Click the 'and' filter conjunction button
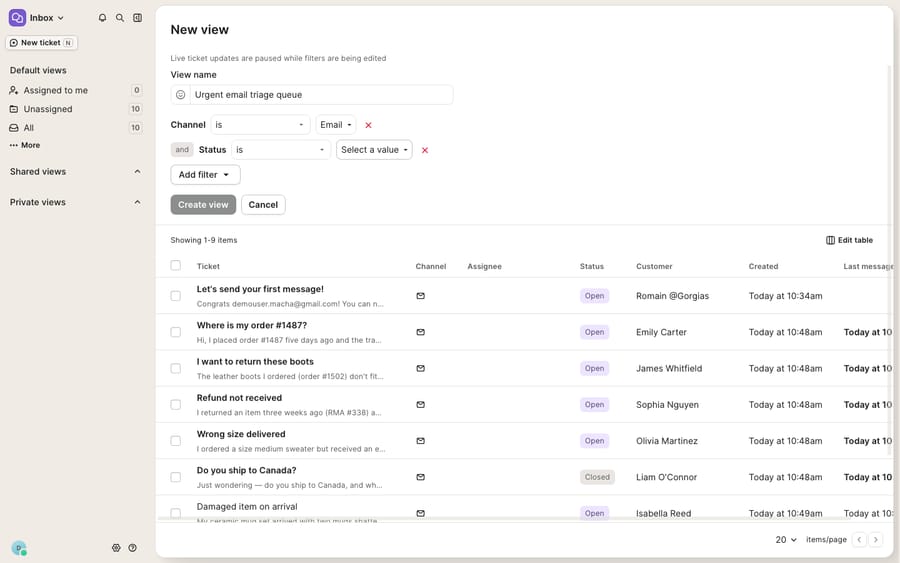The image size is (900, 563). 182,150
